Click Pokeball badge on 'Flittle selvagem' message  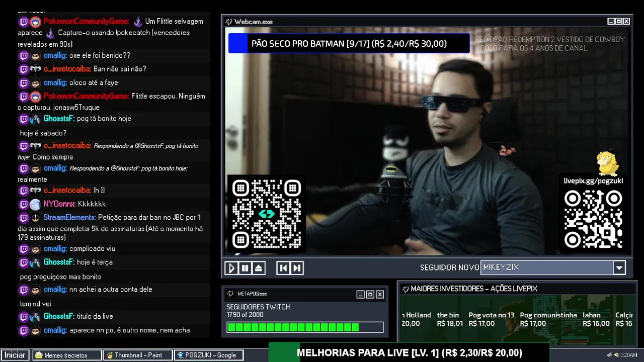(x=35, y=22)
